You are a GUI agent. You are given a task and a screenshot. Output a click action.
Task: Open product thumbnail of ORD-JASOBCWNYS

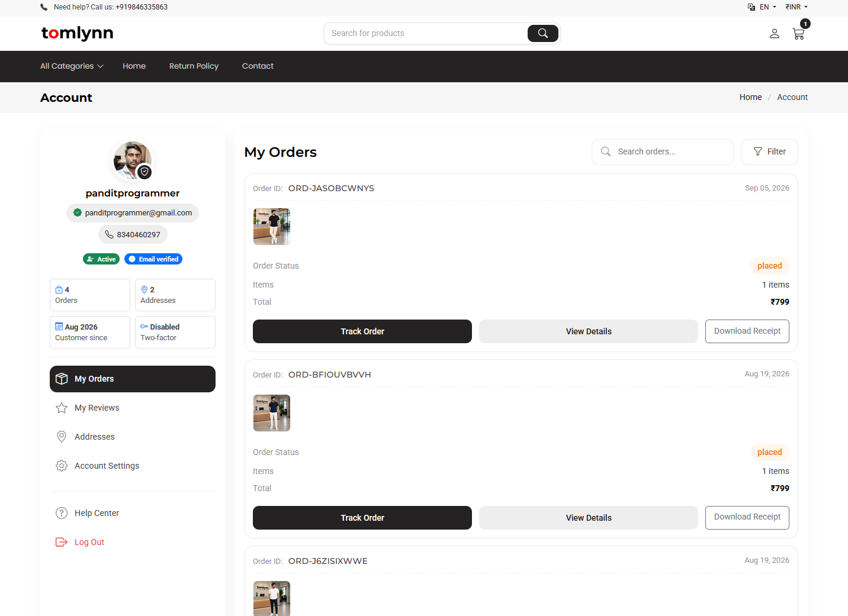272,227
